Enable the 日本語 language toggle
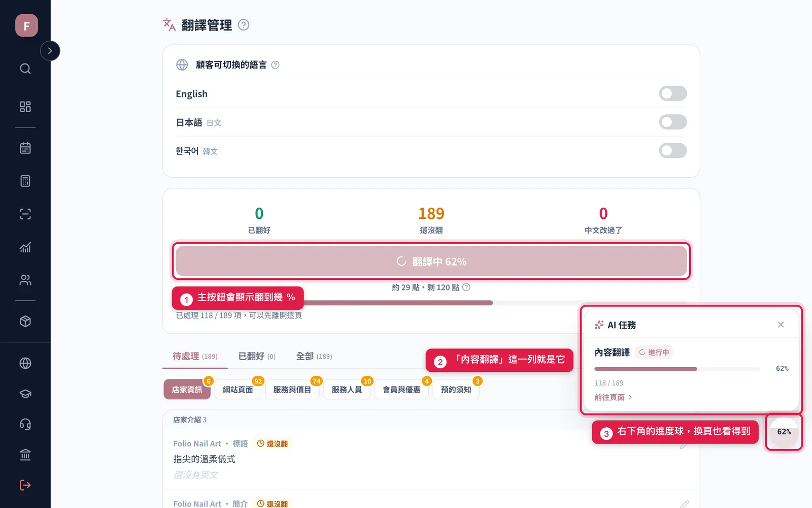 [673, 122]
